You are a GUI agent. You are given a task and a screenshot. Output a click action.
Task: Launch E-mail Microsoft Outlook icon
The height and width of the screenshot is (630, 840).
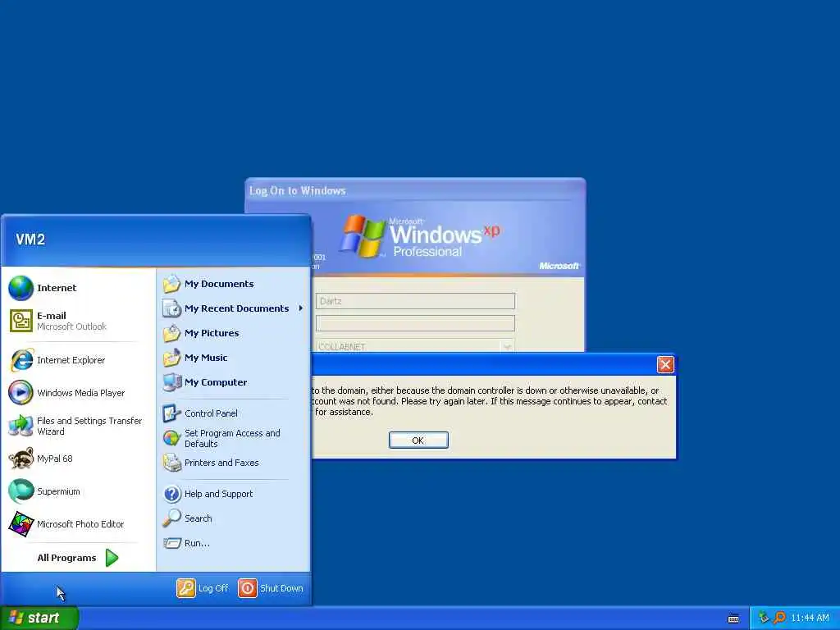[x=21, y=321]
